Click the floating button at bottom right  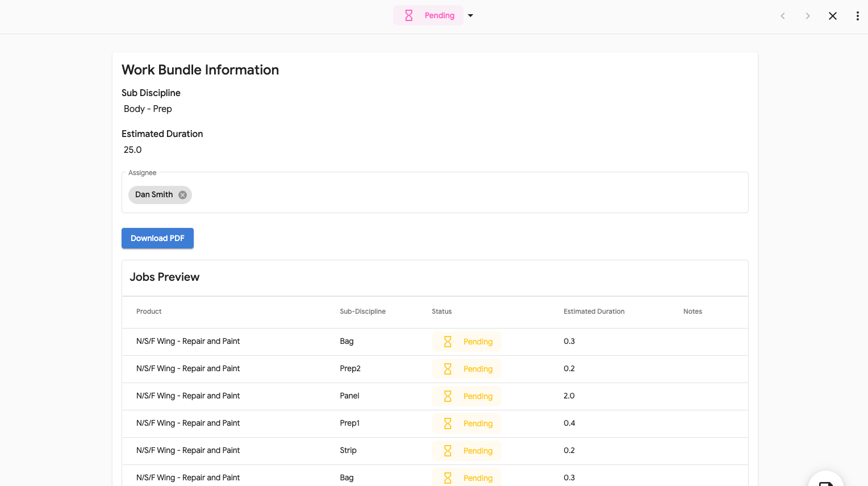pyautogui.click(x=826, y=479)
